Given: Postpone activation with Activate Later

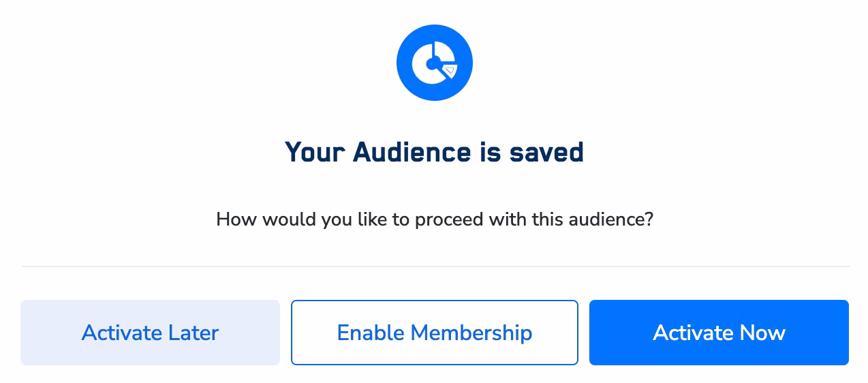Looking at the screenshot, I should point(150,333).
